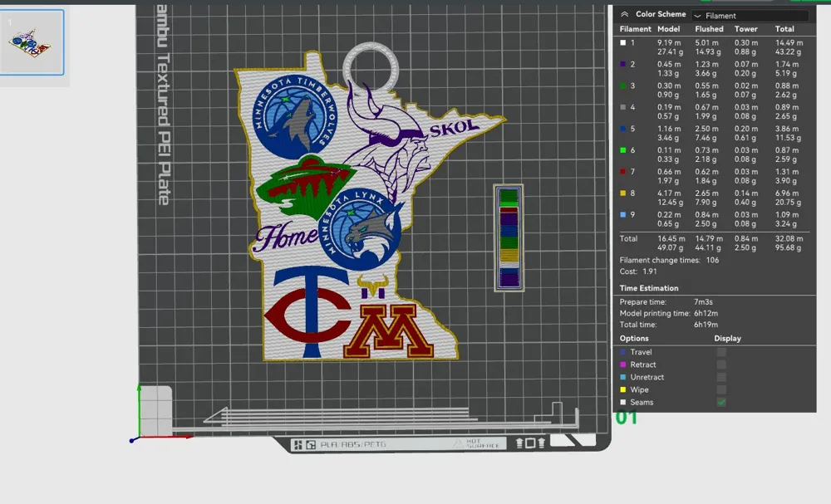This screenshot has height=504, width=831.
Task: Click the Display column heading
Action: point(727,338)
